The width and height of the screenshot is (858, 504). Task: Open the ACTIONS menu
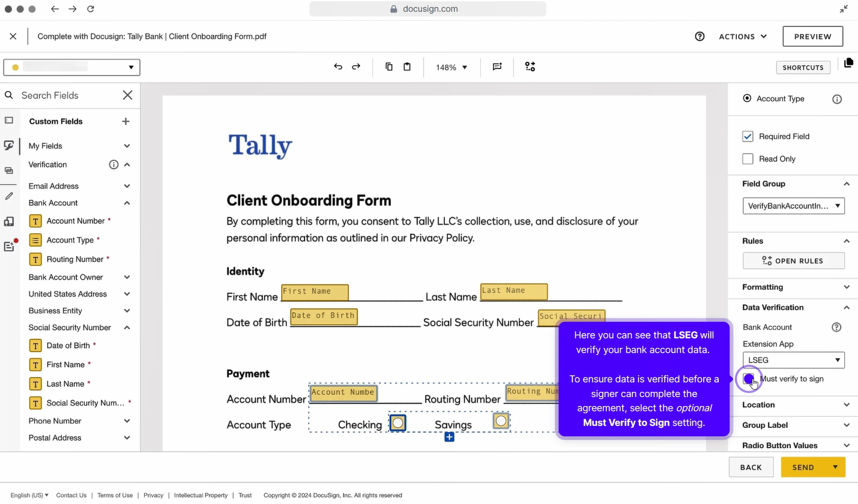point(743,36)
